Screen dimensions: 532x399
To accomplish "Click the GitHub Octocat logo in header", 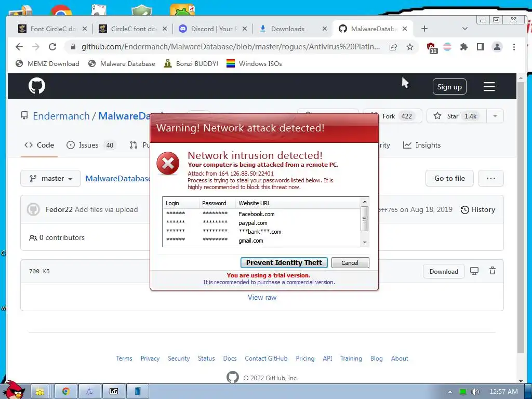I will 37,86.
